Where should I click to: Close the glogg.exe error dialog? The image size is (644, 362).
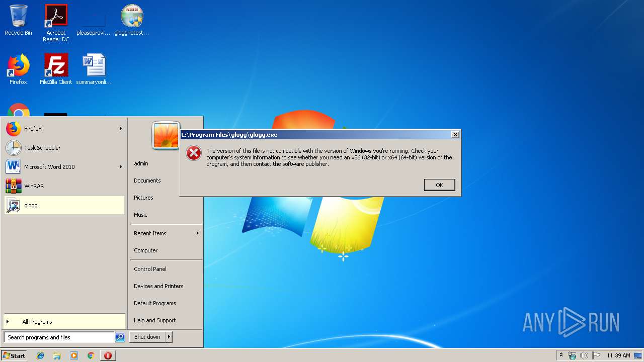tap(455, 135)
